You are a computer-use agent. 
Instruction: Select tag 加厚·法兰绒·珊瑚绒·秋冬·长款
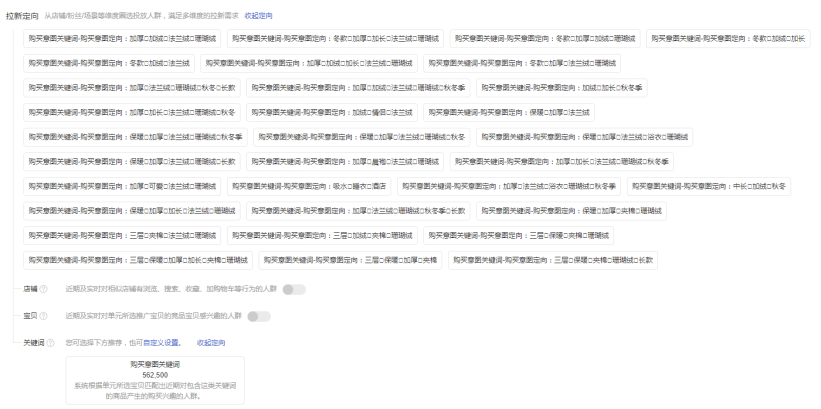pyautogui.click(x=132, y=88)
